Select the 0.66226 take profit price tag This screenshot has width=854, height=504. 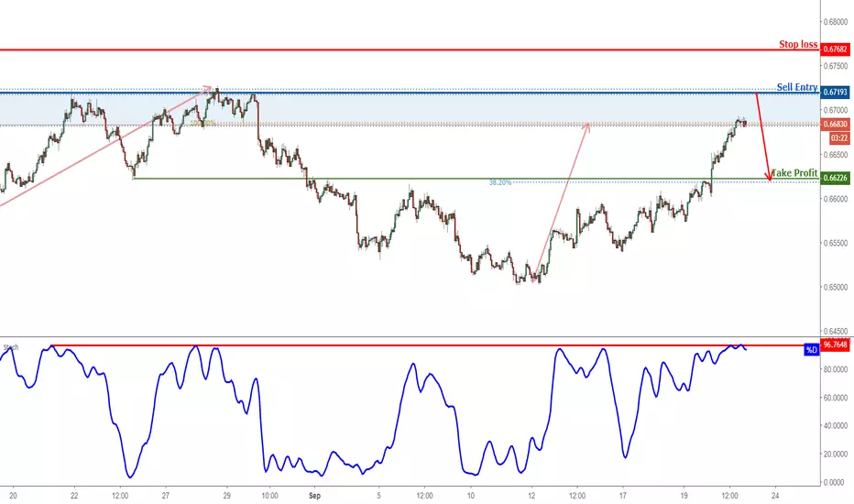click(x=835, y=178)
